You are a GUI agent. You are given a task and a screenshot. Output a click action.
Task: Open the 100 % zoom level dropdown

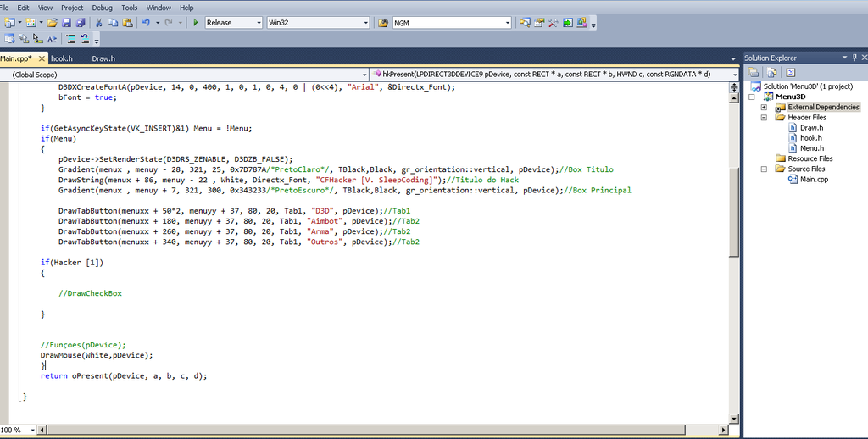point(33,430)
